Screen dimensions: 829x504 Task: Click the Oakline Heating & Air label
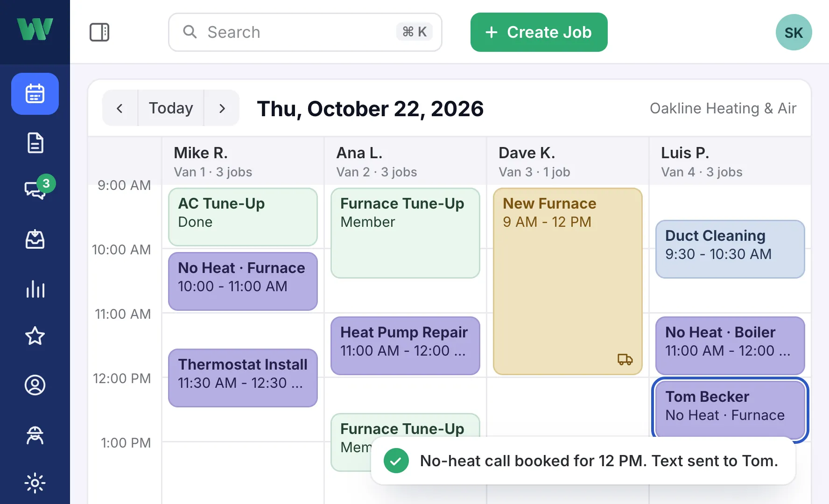pyautogui.click(x=723, y=108)
